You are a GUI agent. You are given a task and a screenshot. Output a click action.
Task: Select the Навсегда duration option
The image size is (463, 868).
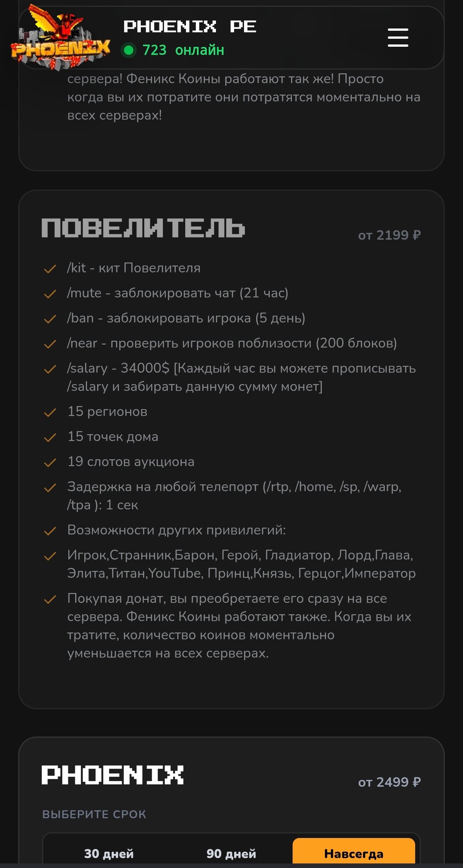pos(354,854)
